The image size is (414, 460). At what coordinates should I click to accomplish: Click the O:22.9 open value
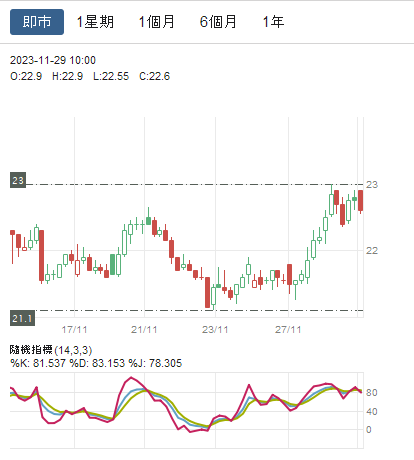pyautogui.click(x=26, y=76)
